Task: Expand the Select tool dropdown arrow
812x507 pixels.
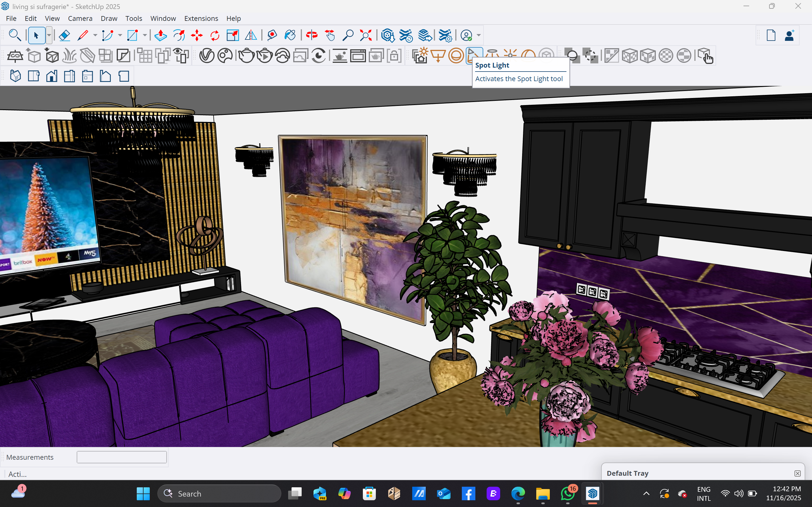Action: click(49, 35)
